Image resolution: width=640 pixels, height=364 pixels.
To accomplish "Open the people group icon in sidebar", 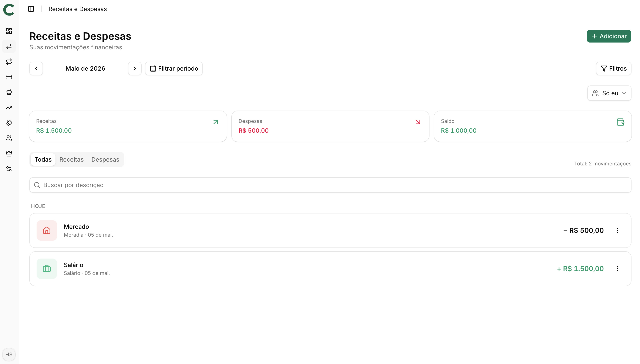I will tap(9, 138).
